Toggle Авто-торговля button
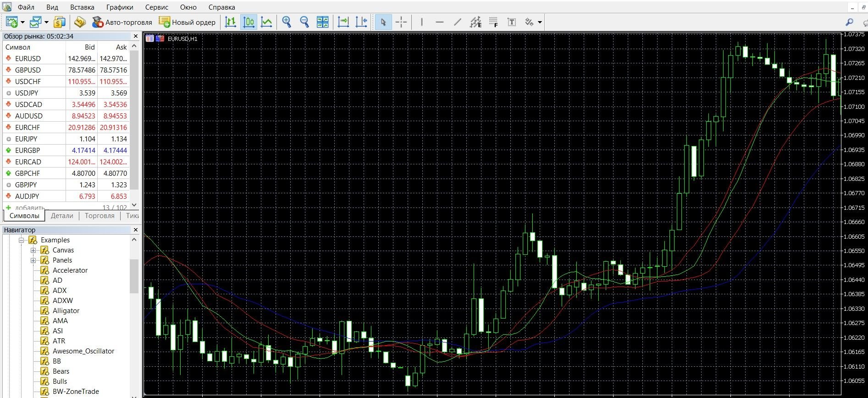This screenshot has height=398, width=868. tap(122, 22)
